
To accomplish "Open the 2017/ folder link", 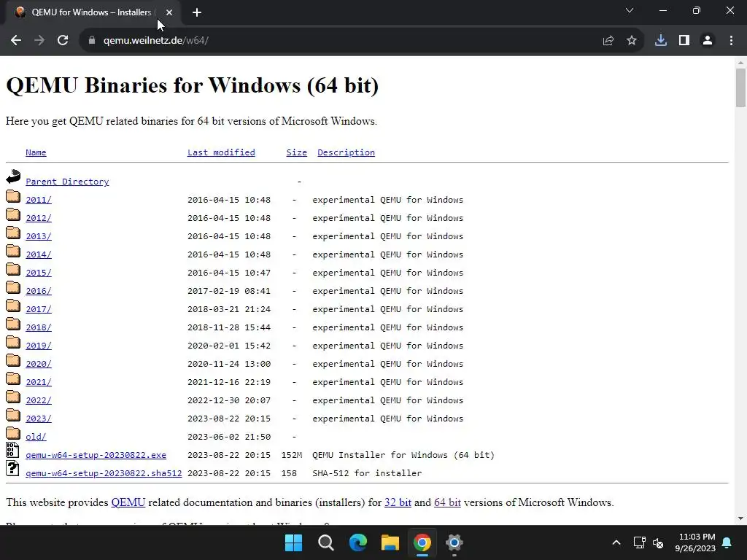I will tap(39, 309).
